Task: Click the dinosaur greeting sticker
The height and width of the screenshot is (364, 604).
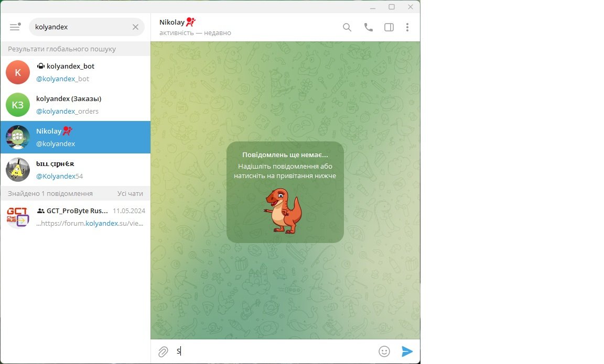Action: point(283,210)
